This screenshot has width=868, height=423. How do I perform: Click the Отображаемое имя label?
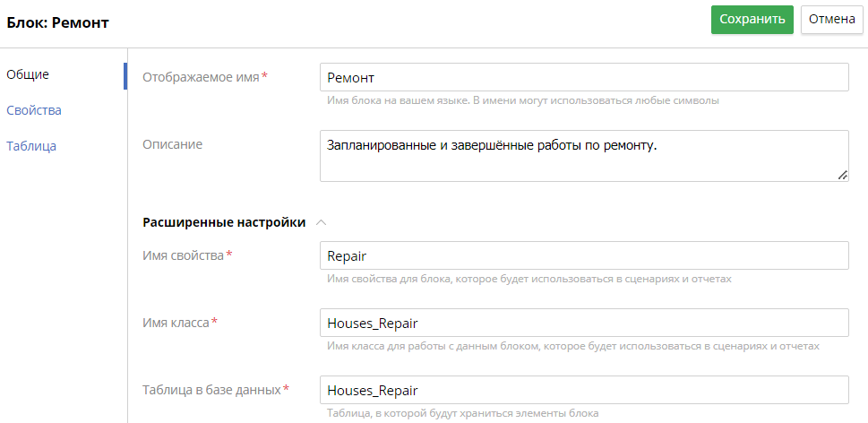(x=201, y=77)
